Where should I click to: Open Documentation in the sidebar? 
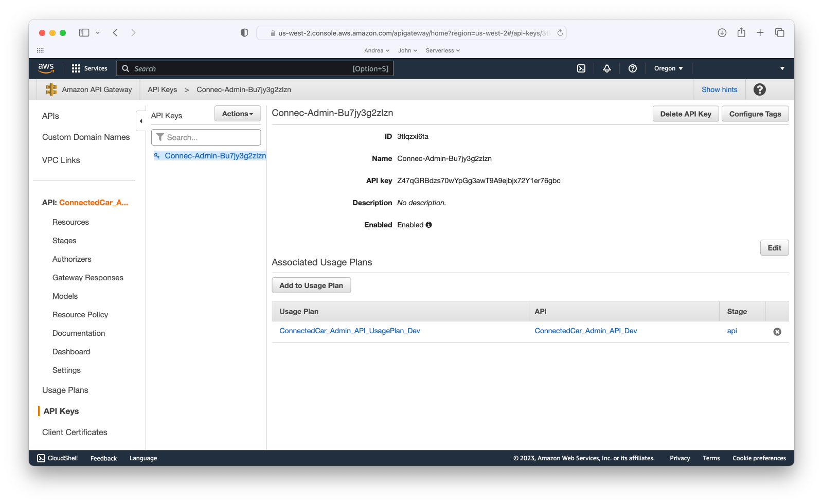pos(79,333)
